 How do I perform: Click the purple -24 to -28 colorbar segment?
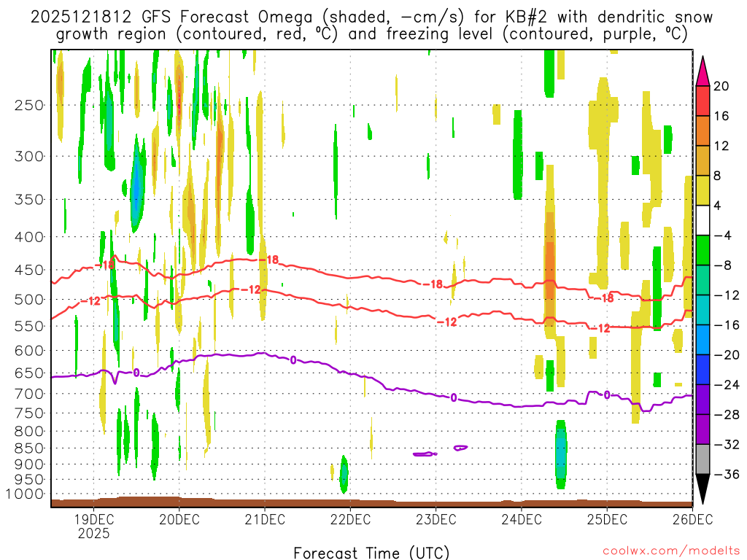tap(703, 400)
